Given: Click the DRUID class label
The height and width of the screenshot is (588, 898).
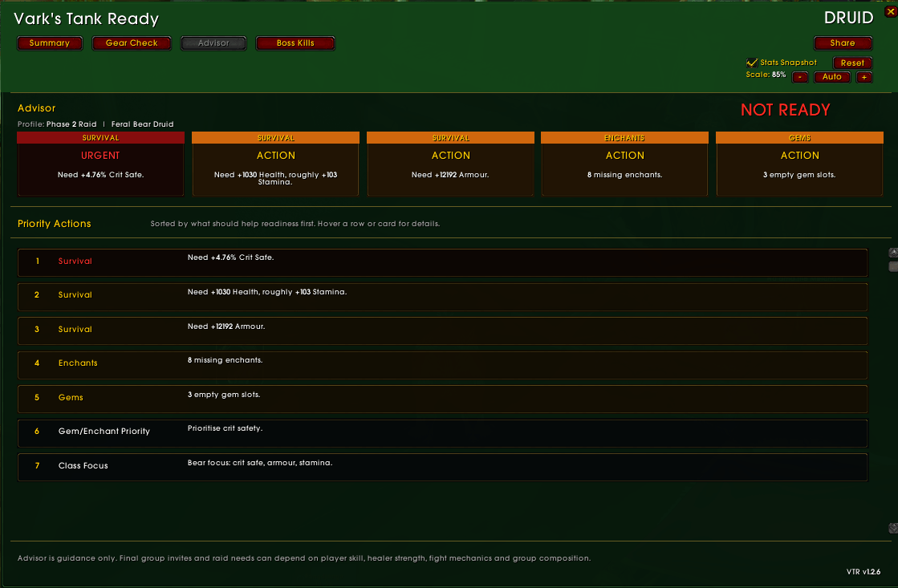Looking at the screenshot, I should (849, 18).
